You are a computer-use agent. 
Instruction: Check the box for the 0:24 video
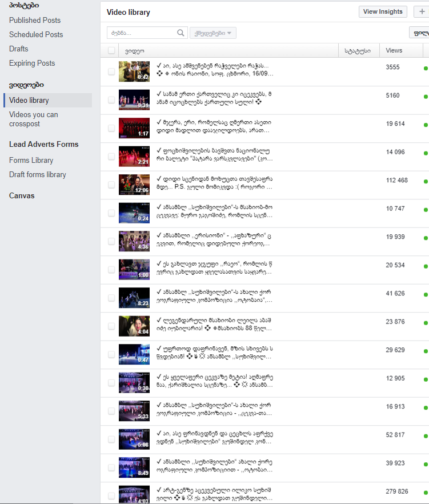[x=111, y=213]
